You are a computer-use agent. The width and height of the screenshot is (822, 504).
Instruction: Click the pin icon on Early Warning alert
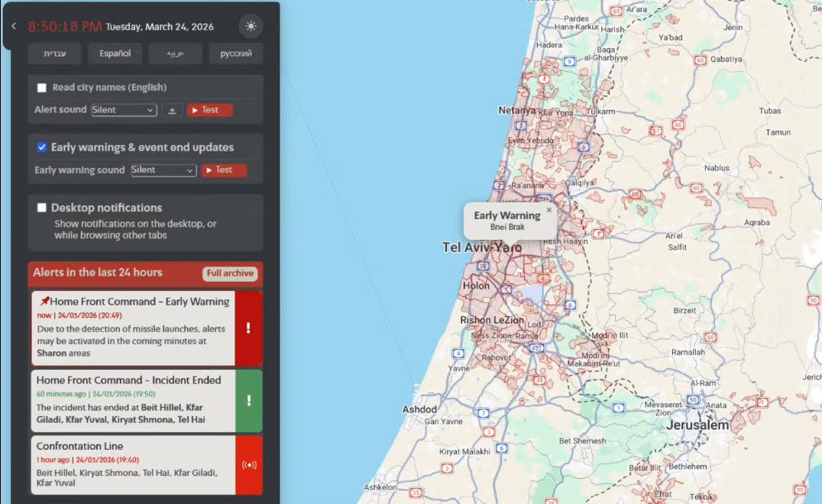(x=44, y=301)
